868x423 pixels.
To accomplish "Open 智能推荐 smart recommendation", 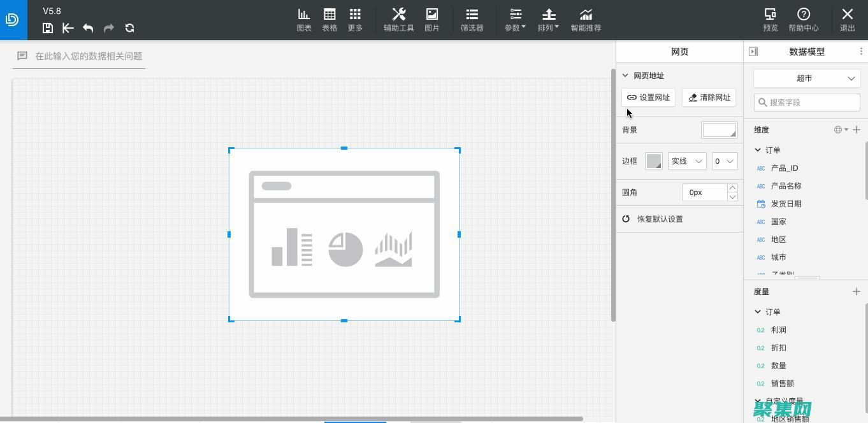I will pos(585,20).
